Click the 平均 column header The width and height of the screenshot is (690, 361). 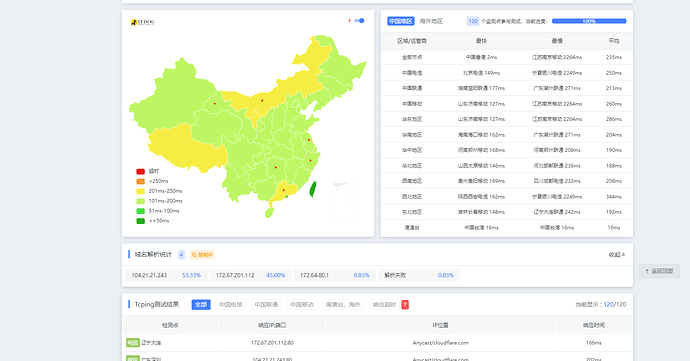[613, 41]
